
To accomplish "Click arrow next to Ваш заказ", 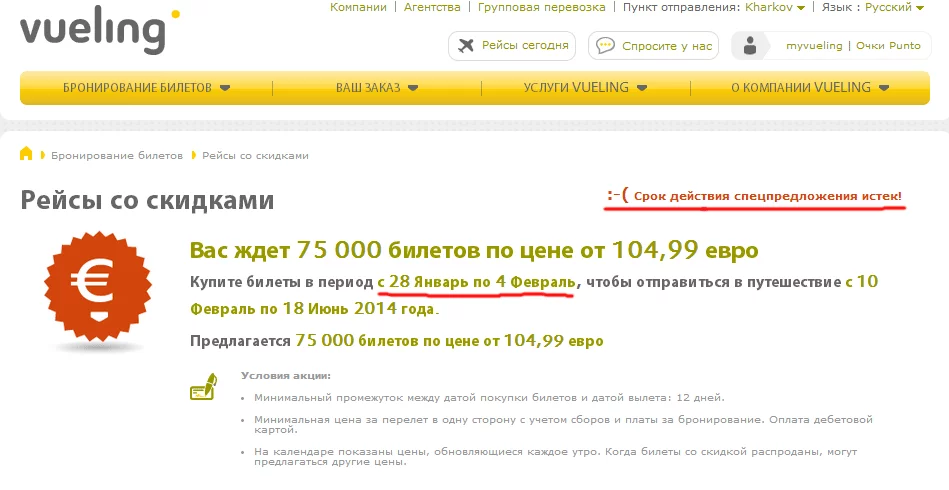I will point(413,88).
